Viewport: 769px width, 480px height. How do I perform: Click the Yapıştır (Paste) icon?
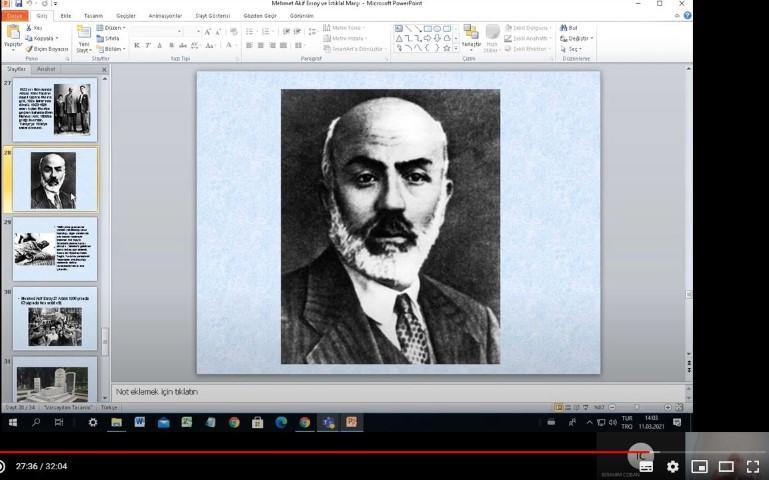pyautogui.click(x=13, y=33)
